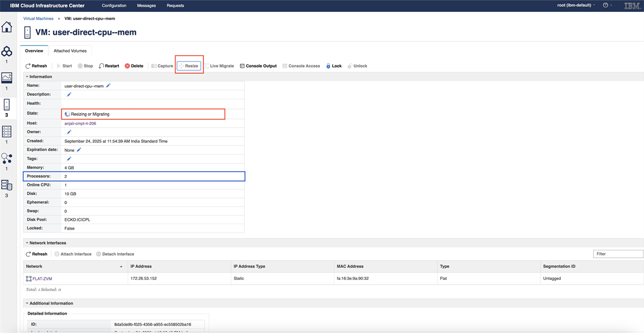
Task: Click the Created date value text
Action: tap(116, 141)
